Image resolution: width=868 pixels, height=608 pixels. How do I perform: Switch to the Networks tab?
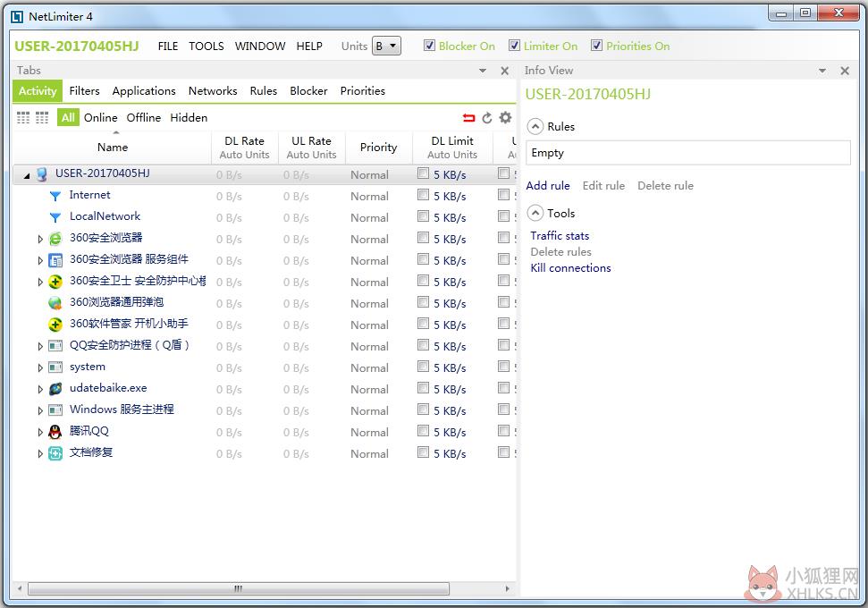click(x=213, y=91)
